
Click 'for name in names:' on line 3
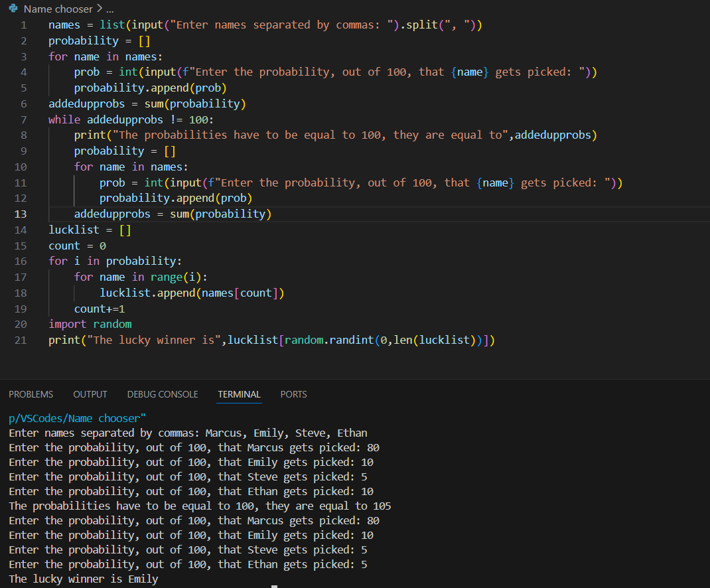click(106, 56)
